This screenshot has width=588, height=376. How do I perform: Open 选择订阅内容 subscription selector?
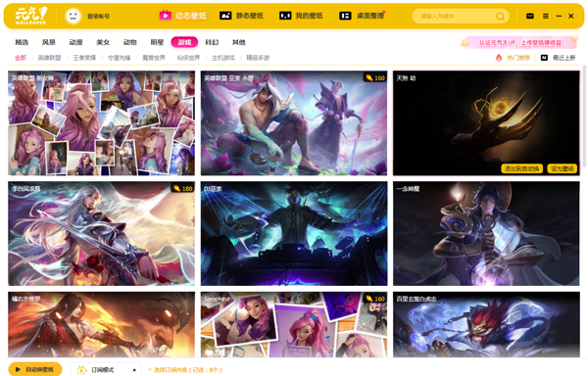click(x=185, y=369)
